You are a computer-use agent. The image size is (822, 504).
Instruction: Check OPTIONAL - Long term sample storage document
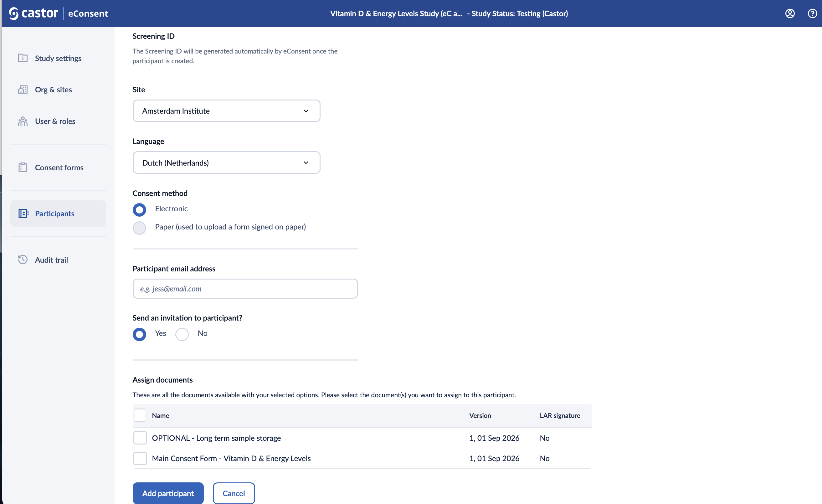(x=140, y=438)
